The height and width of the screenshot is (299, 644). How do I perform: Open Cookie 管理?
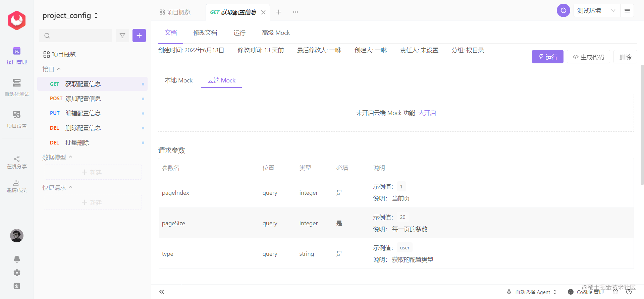[586, 292]
